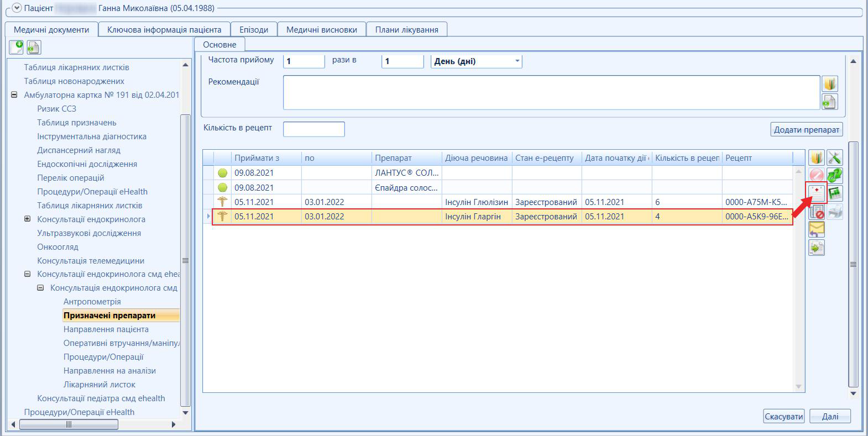Image resolution: width=868 pixels, height=436 pixels.
Task: Select Лікарняний листок tree item
Action: [x=99, y=384]
